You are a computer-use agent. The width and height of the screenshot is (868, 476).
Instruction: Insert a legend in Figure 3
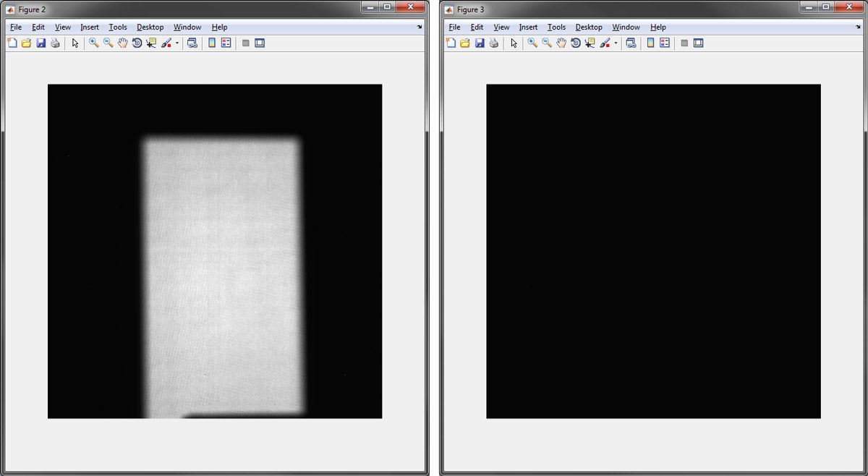click(x=664, y=43)
